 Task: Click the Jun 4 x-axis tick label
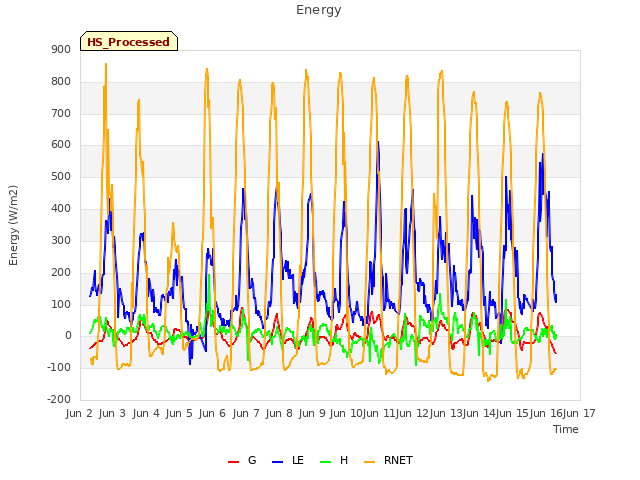point(146,413)
